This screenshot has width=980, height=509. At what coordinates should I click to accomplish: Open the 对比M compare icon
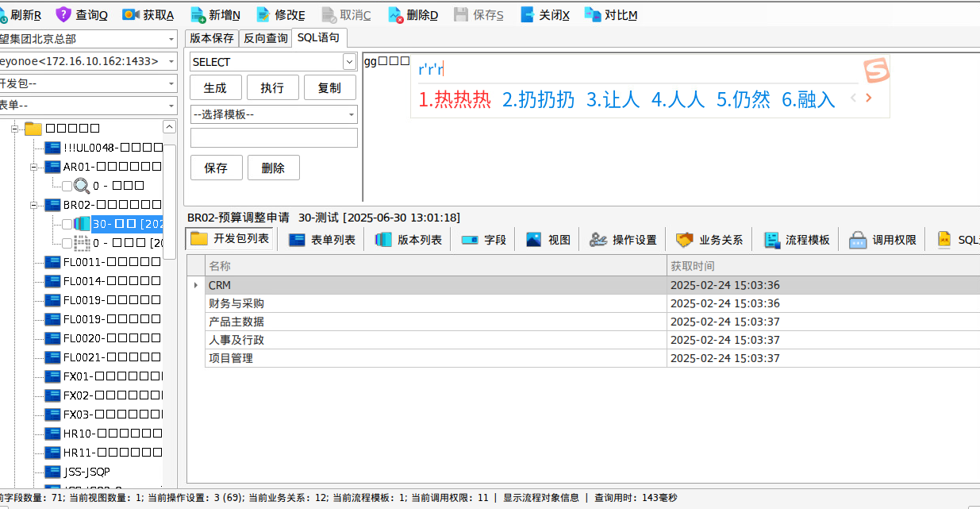tap(593, 14)
